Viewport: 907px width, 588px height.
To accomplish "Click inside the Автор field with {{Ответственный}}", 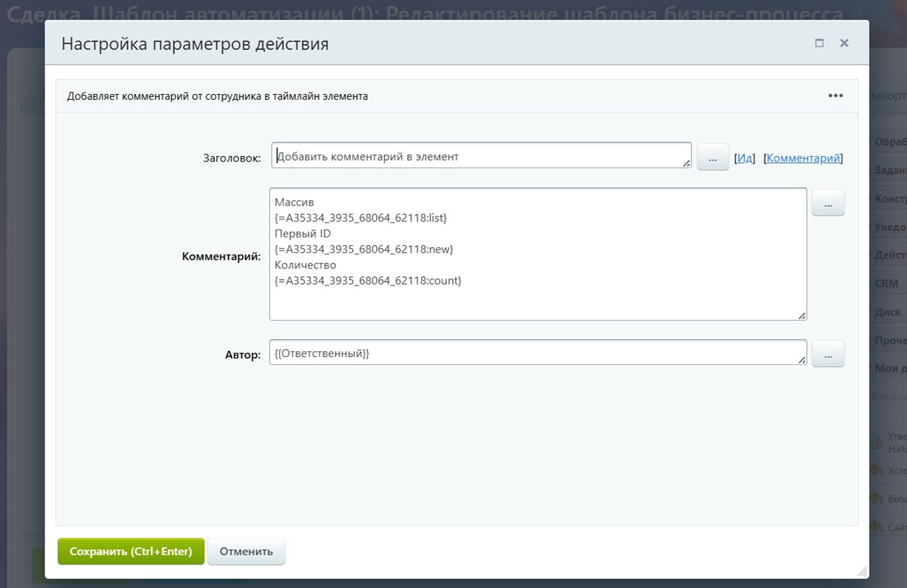I will click(537, 353).
